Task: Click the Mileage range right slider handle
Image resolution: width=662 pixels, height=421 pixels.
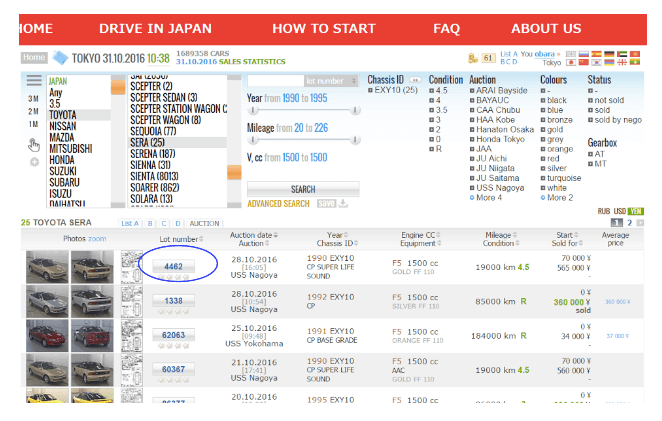Action: pyautogui.click(x=355, y=140)
